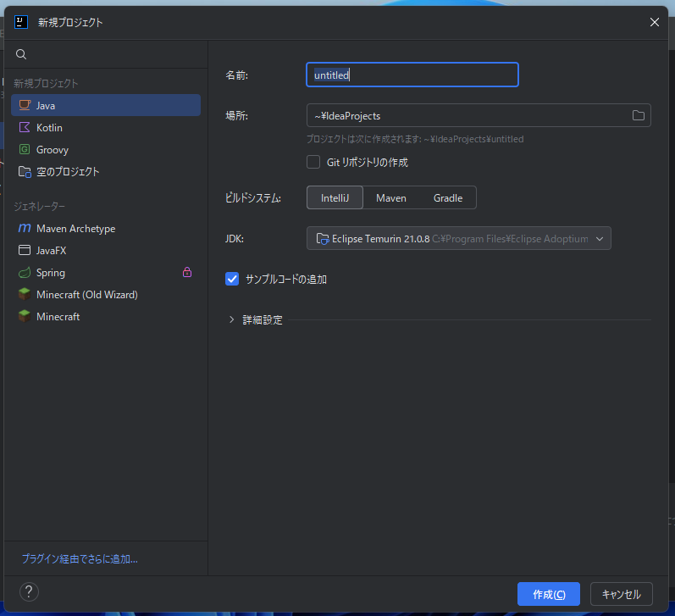675x616 pixels.
Task: Click the プラグイン経由でさらに追加 link
Action: click(80, 558)
